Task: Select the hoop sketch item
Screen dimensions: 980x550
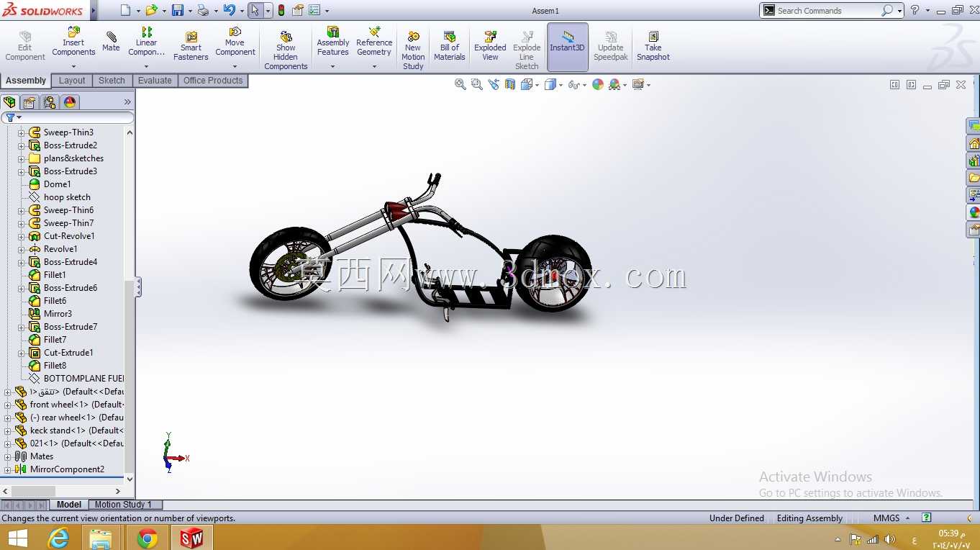Action: 67,197
